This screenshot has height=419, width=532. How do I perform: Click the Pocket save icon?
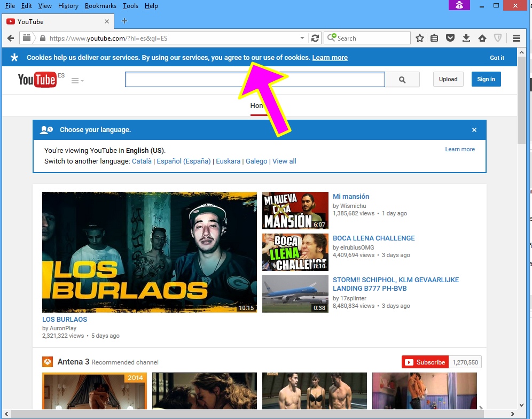tap(450, 38)
